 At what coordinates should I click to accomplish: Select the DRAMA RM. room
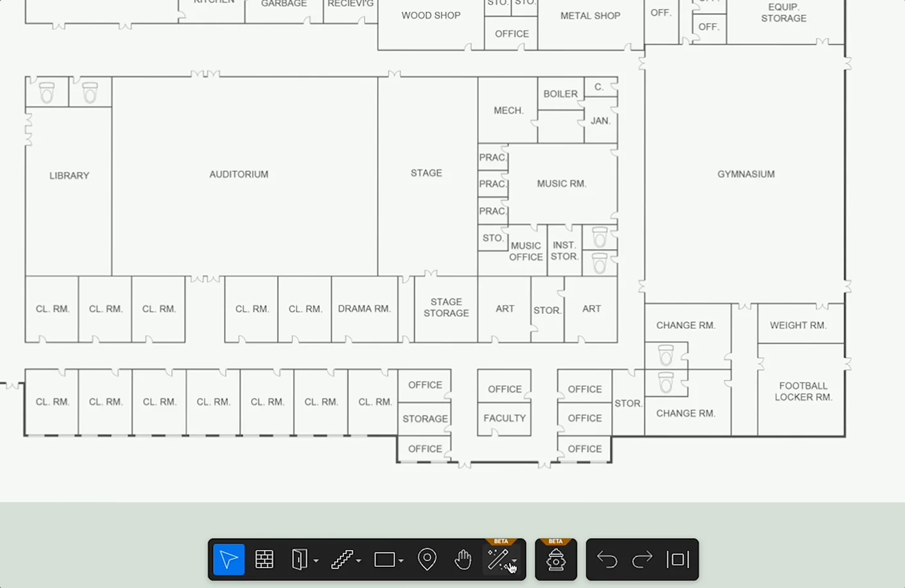[x=364, y=309]
